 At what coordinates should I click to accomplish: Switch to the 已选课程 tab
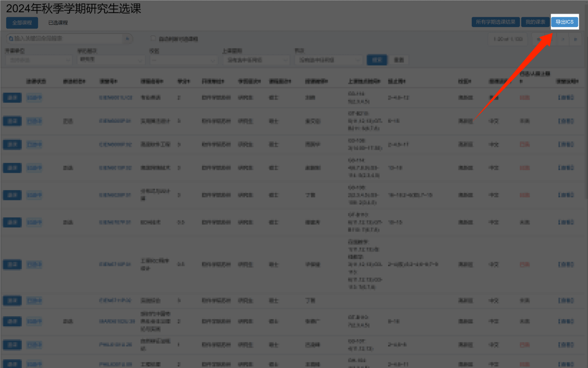click(x=58, y=23)
